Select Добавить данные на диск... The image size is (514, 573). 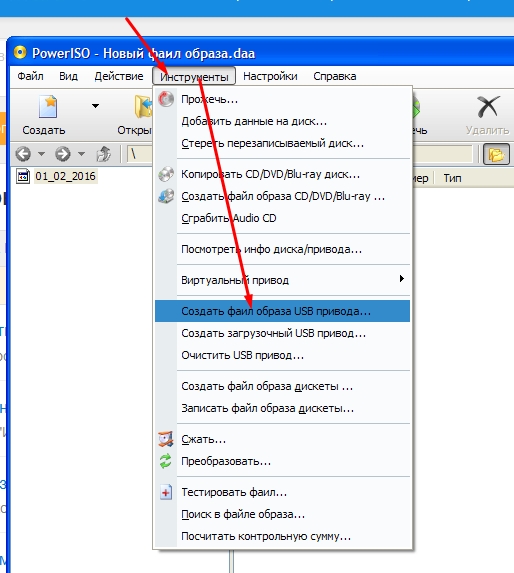click(282, 121)
